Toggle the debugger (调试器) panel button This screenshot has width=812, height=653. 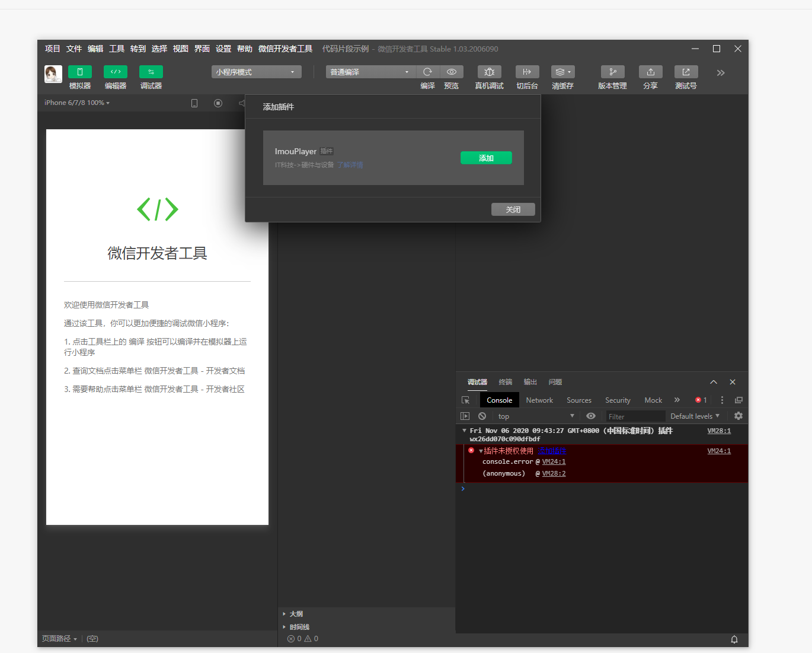151,72
